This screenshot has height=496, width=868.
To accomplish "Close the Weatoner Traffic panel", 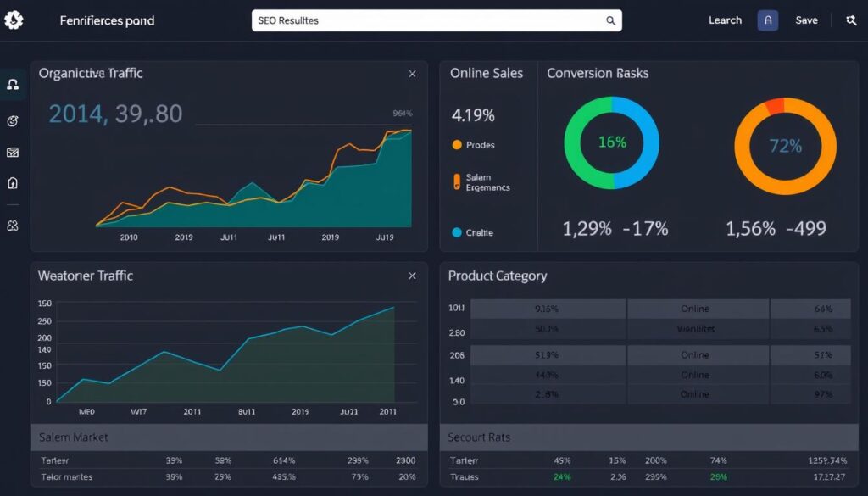I will point(412,276).
